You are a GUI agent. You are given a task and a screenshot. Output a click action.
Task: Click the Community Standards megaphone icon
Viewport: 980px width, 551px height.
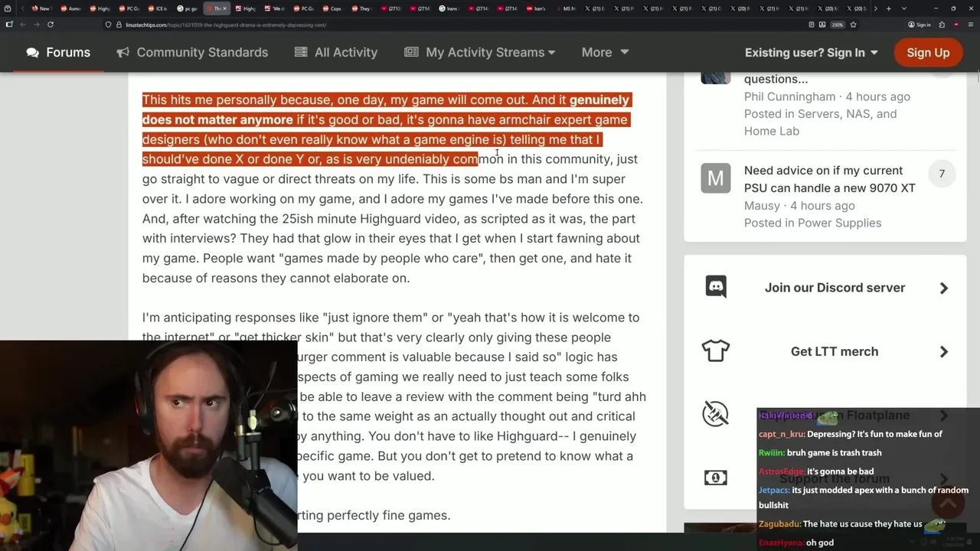point(122,52)
